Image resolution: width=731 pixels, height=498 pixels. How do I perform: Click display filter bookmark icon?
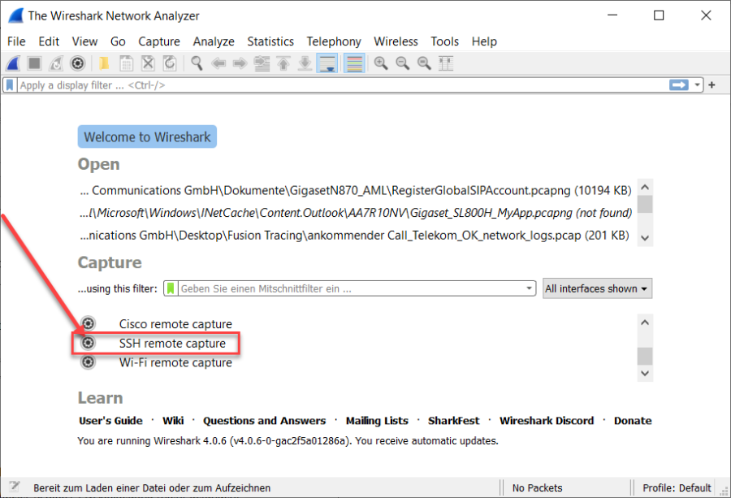point(10,85)
